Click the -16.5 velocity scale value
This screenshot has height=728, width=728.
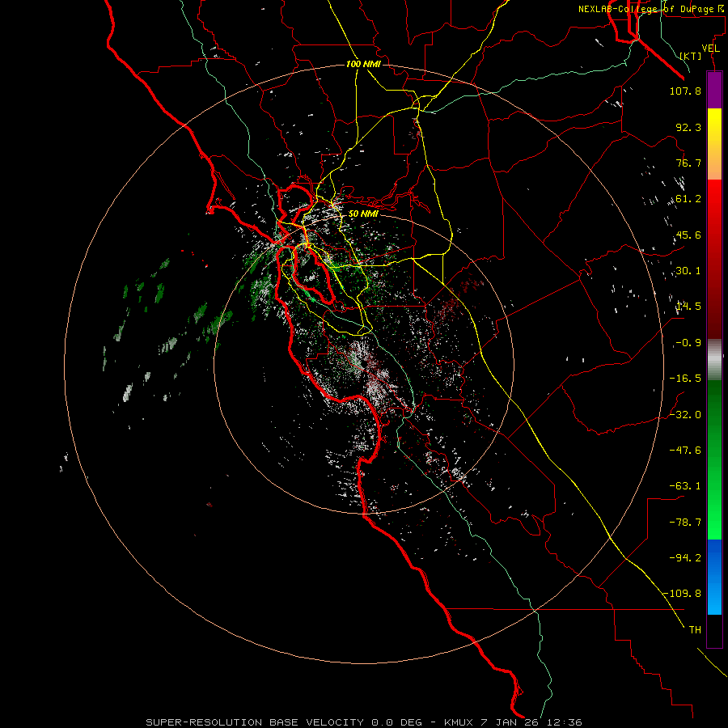685,379
